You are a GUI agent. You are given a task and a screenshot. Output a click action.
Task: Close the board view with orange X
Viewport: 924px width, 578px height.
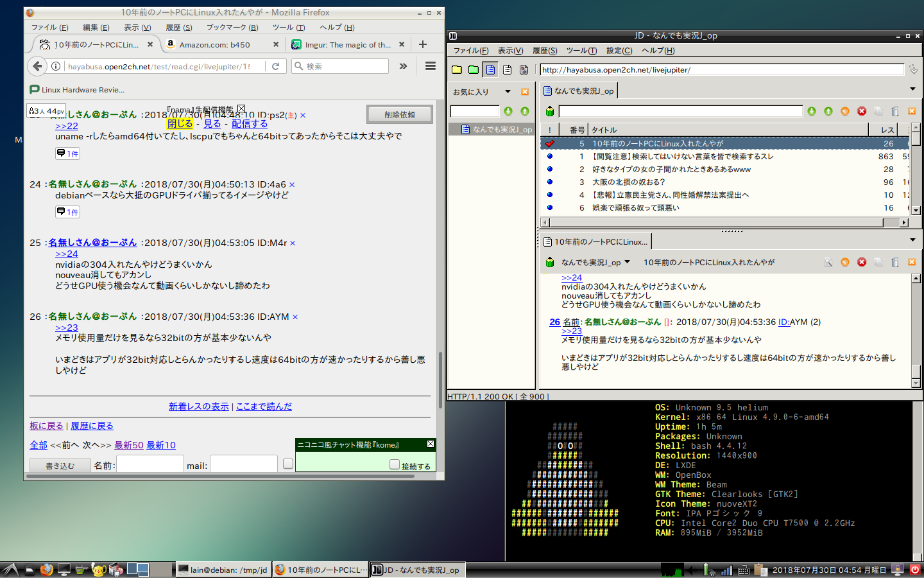[x=912, y=111]
